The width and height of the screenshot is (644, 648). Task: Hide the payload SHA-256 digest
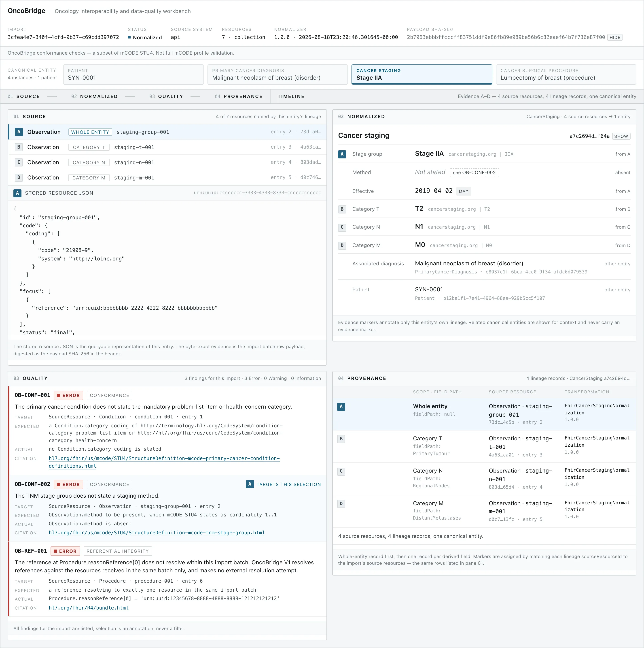pyautogui.click(x=615, y=38)
